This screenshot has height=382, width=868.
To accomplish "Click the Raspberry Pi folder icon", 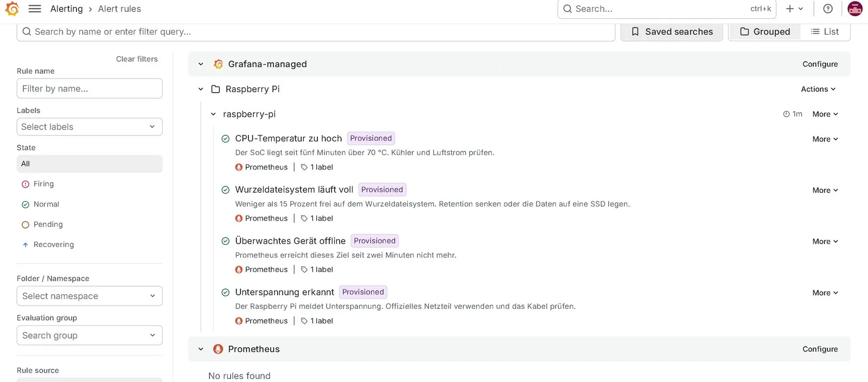I will [x=215, y=89].
